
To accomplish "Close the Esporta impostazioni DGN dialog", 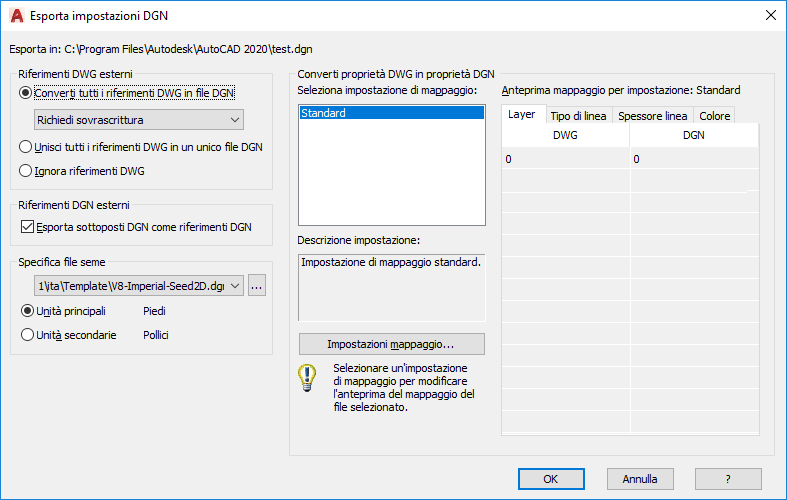I will pyautogui.click(x=771, y=16).
